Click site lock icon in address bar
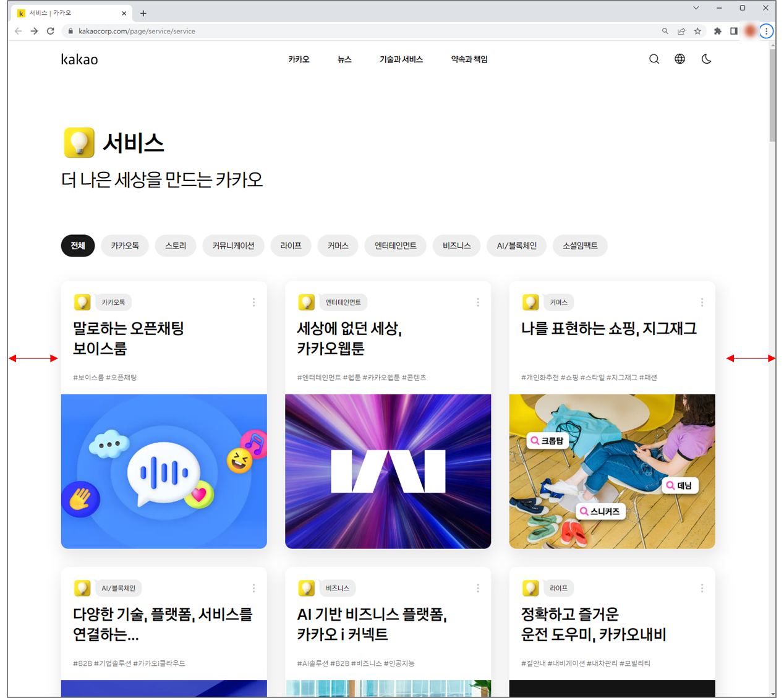This screenshot has width=784, height=698. point(70,31)
